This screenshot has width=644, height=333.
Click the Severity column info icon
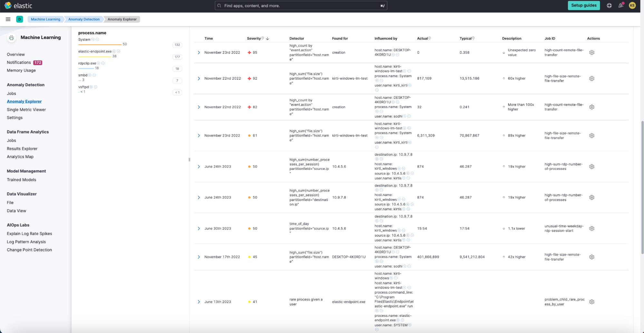263,38
